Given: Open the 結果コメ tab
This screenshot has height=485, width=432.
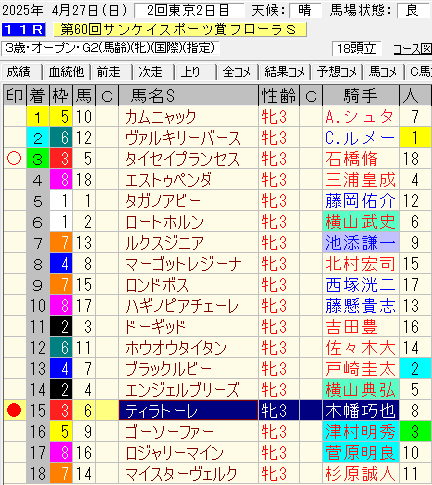Looking at the screenshot, I should [x=285, y=72].
